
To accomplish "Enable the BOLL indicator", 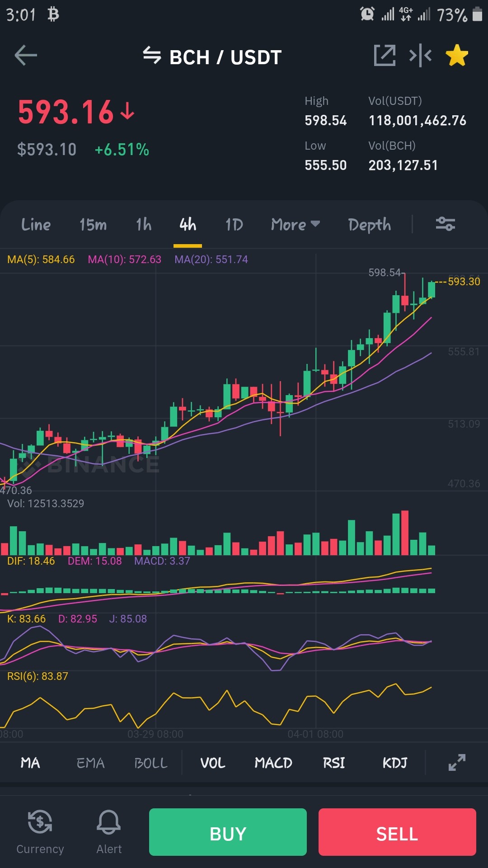I will 151,763.
